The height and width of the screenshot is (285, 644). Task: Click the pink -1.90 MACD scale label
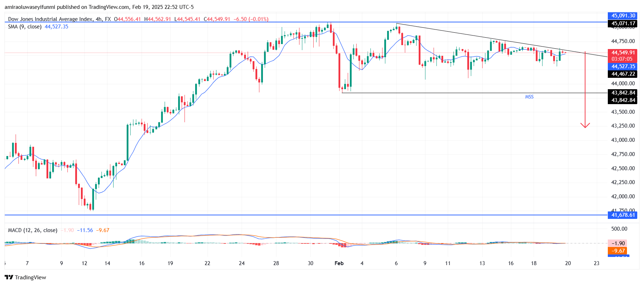(618, 243)
